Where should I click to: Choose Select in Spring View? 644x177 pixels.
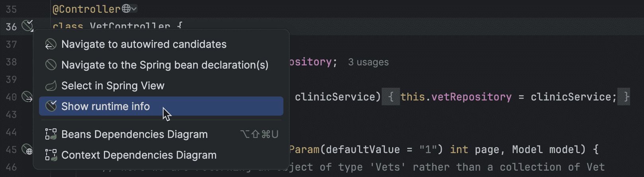(x=113, y=86)
